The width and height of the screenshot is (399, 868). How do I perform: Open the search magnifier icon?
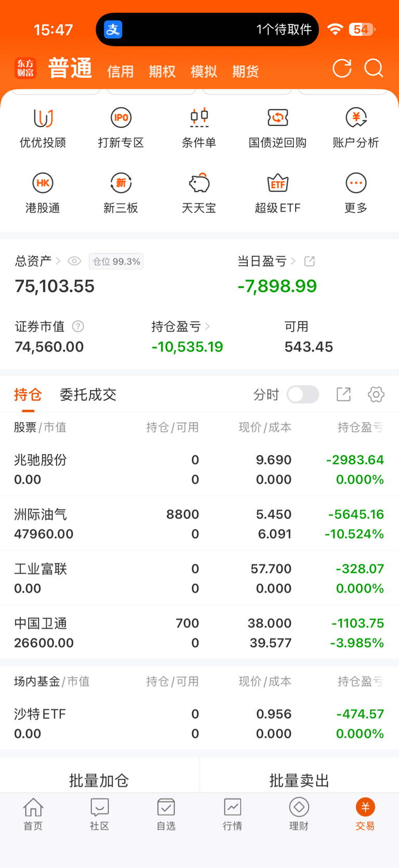click(374, 68)
